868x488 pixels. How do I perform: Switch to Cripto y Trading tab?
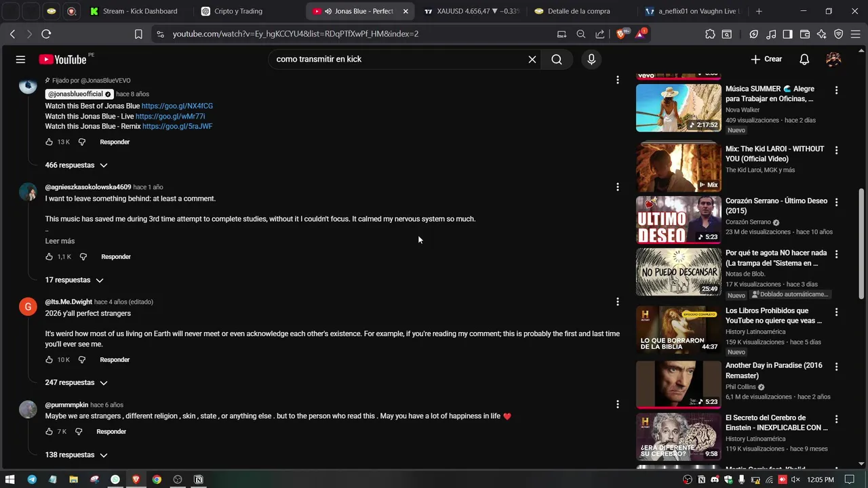tap(245, 11)
